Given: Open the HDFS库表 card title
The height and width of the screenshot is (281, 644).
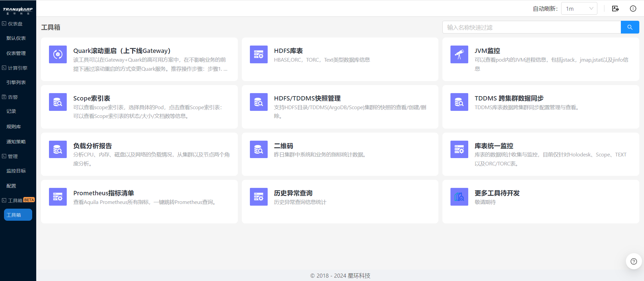Looking at the screenshot, I should (x=288, y=51).
